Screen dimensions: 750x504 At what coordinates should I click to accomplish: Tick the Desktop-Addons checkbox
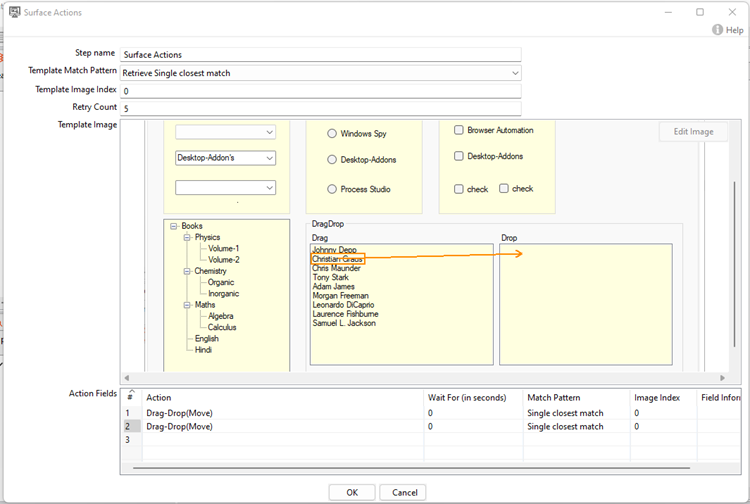[x=459, y=156]
